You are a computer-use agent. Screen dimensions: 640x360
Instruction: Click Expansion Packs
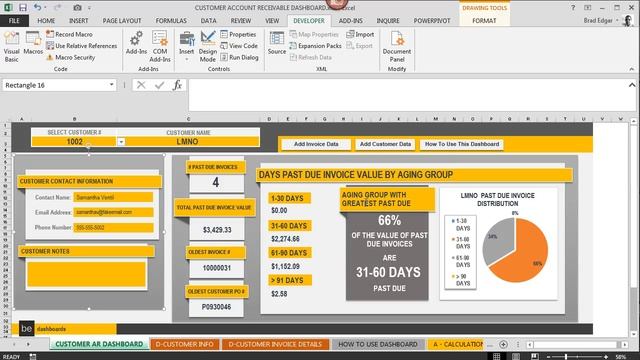click(316, 46)
